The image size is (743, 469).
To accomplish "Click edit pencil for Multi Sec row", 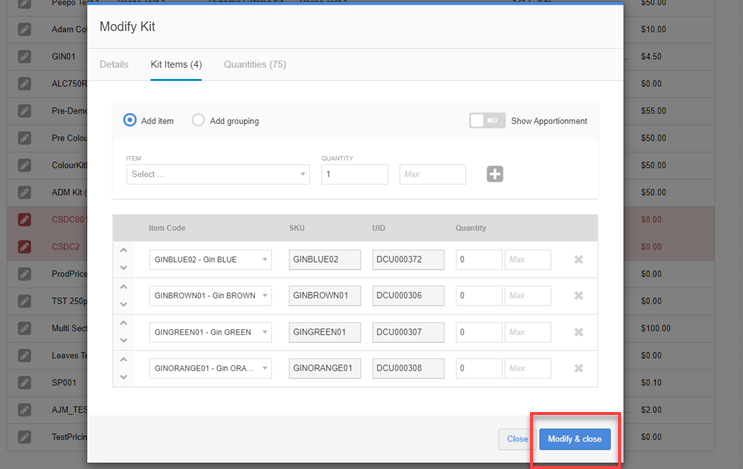I will (x=25, y=328).
